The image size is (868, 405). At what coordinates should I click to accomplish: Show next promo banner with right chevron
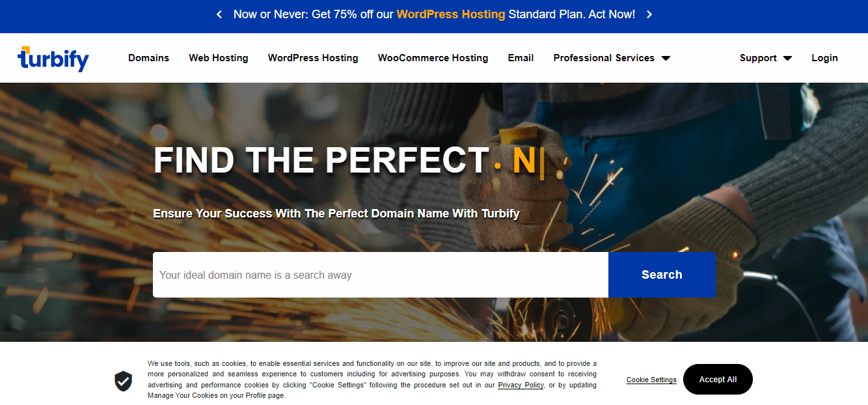[x=649, y=14]
